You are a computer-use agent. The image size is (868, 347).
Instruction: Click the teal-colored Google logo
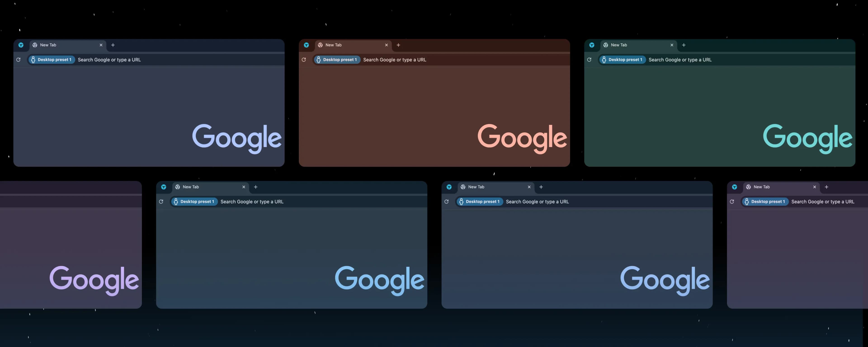(x=807, y=138)
